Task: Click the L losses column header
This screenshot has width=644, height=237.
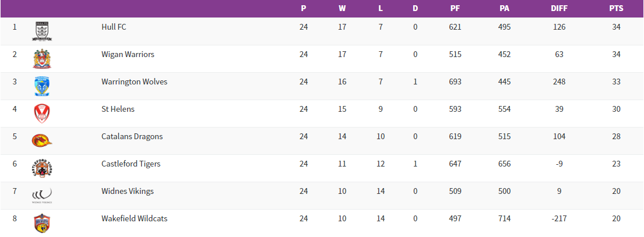Action: (x=381, y=9)
